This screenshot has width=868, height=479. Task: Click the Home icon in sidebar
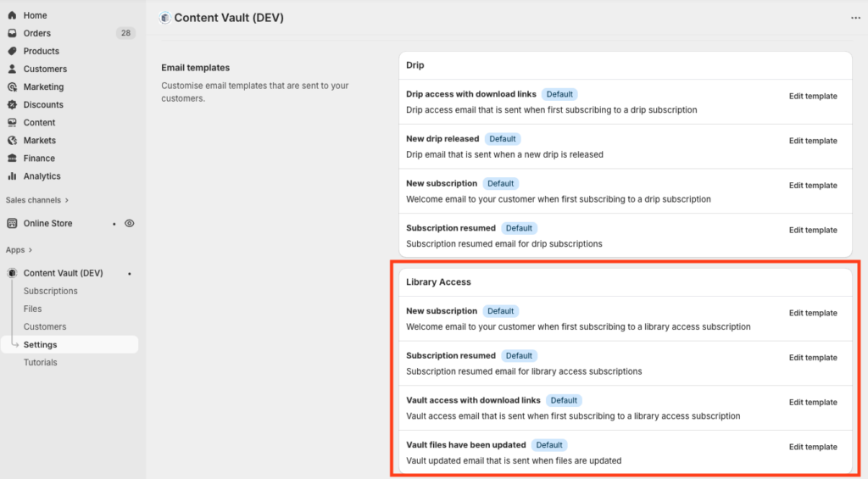click(12, 15)
